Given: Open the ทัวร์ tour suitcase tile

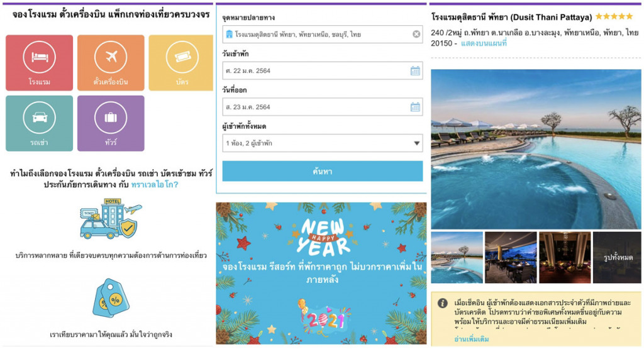Looking at the screenshot, I should 111,124.
